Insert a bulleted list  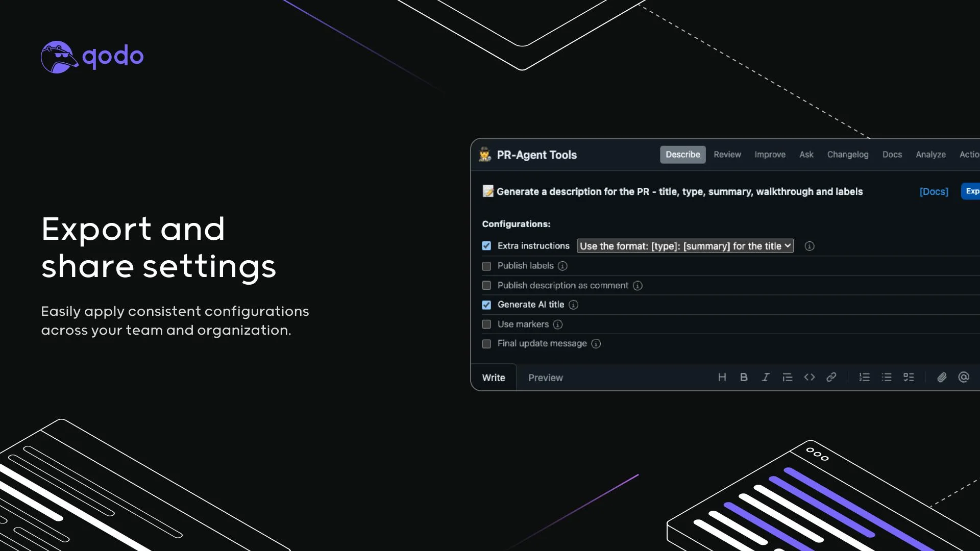pyautogui.click(x=887, y=378)
